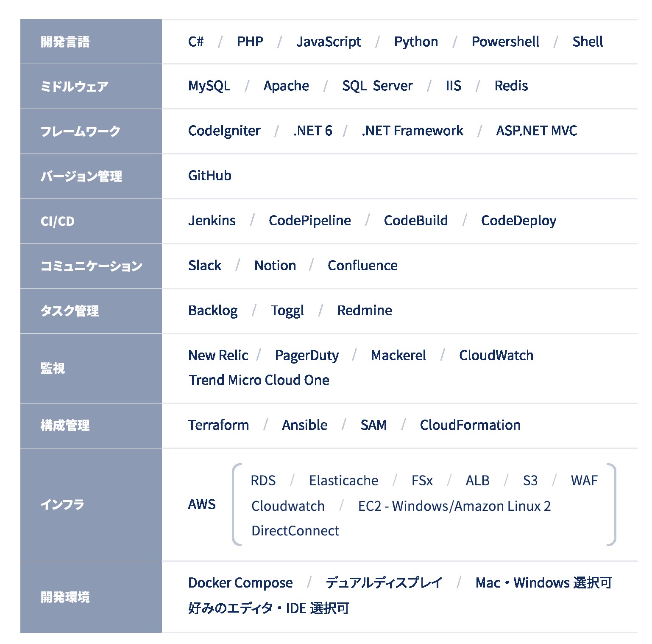Click the フレームワーク row header
This screenshot has height=644, width=652.
(91, 132)
